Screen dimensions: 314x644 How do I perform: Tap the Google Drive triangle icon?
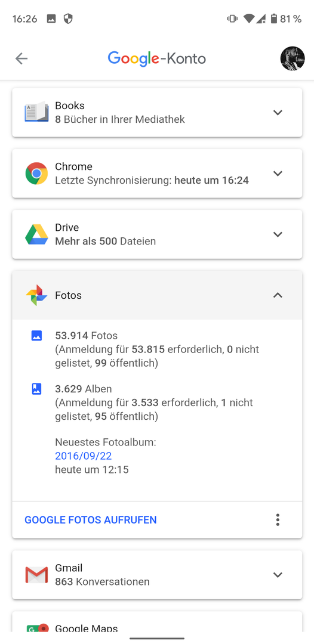point(36,234)
